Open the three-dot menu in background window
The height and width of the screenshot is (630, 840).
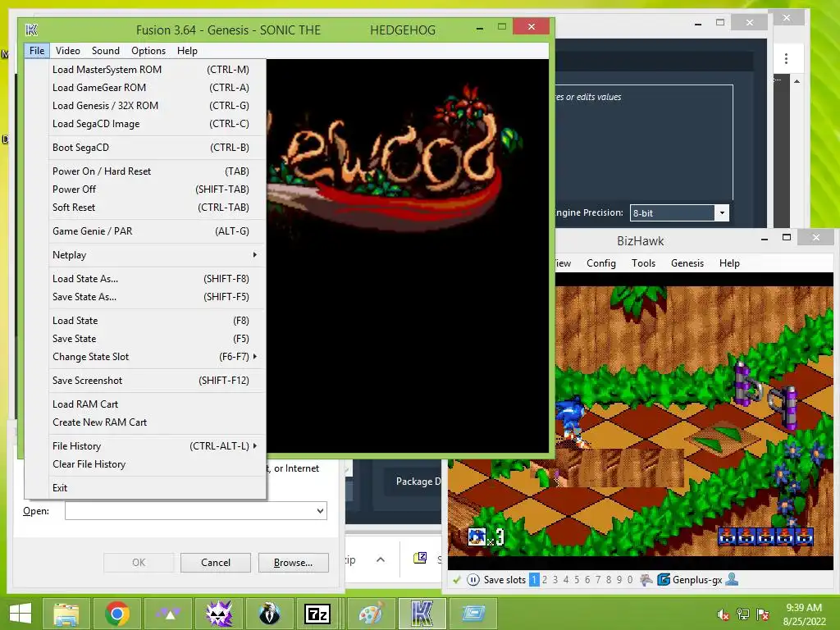pyautogui.click(x=786, y=58)
